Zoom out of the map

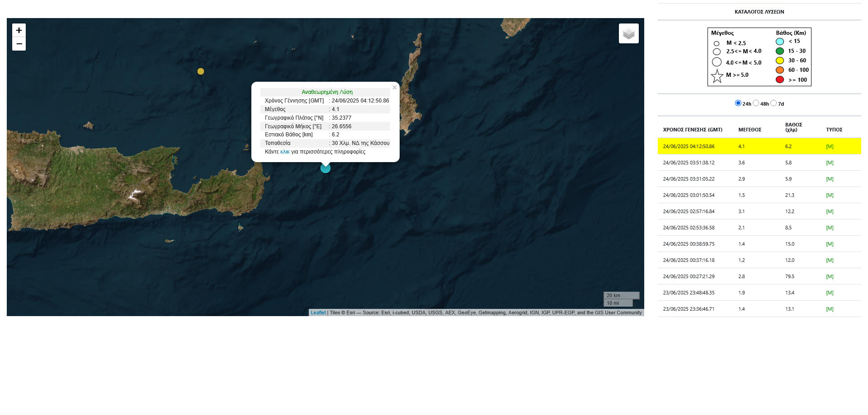(19, 44)
